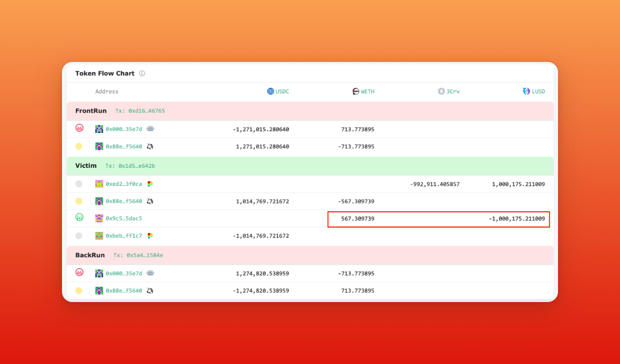
Task: Click the identicon avatar of 0x9c5…5dac5
Action: point(99,218)
